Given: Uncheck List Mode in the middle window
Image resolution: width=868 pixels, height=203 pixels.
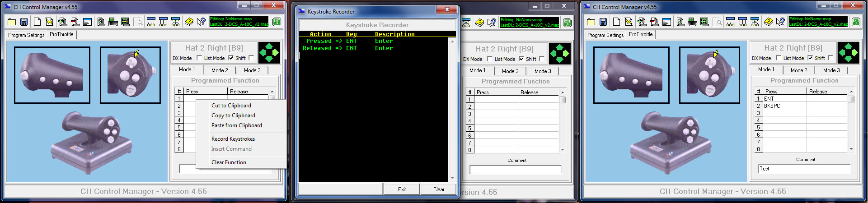Looking at the screenshot, I should [x=521, y=59].
